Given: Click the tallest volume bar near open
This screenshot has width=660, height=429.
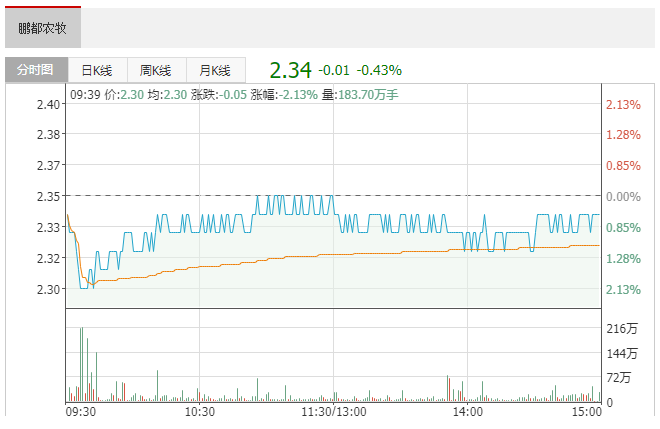Looking at the screenshot, I should [x=80, y=364].
